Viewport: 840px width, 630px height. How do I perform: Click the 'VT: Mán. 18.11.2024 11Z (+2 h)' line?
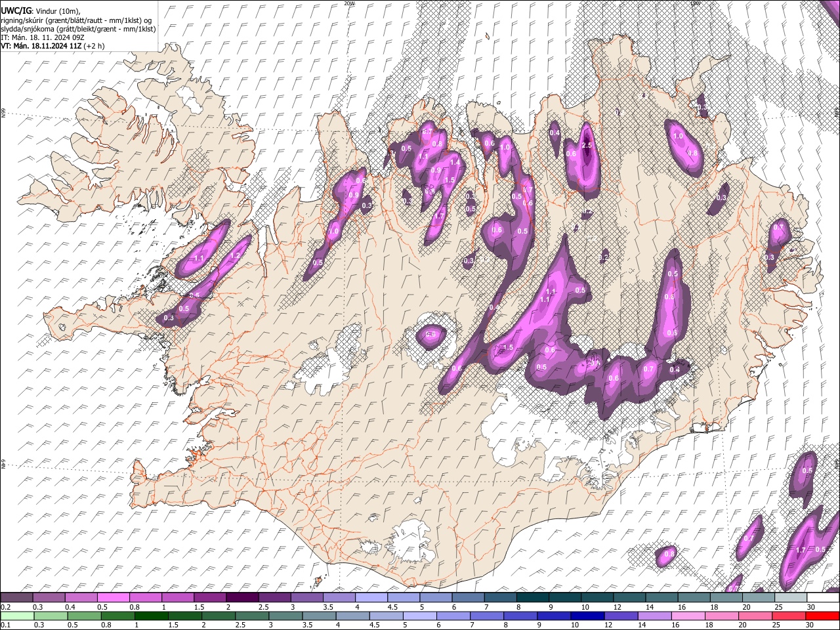[51, 46]
